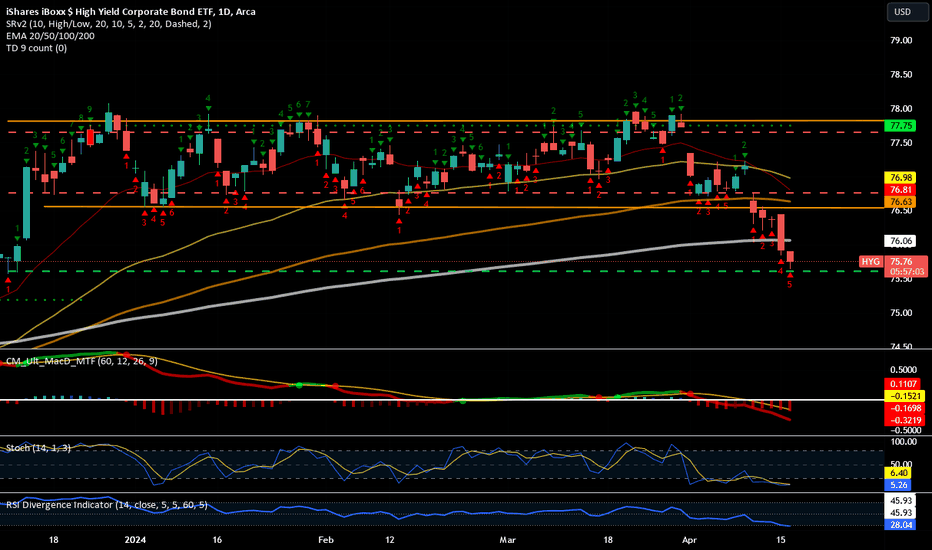Click the RSI Divergence Indicator legend

107,505
